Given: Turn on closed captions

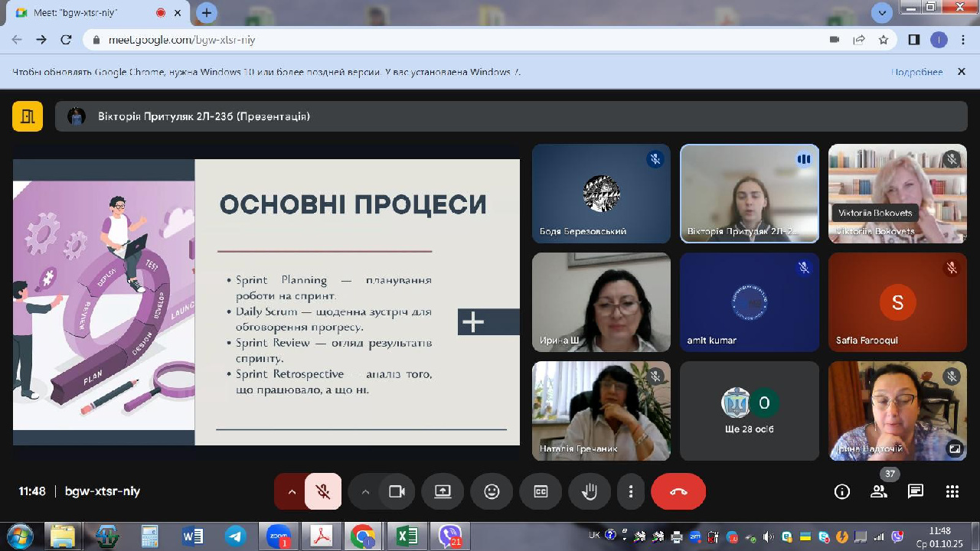Looking at the screenshot, I should coord(541,492).
